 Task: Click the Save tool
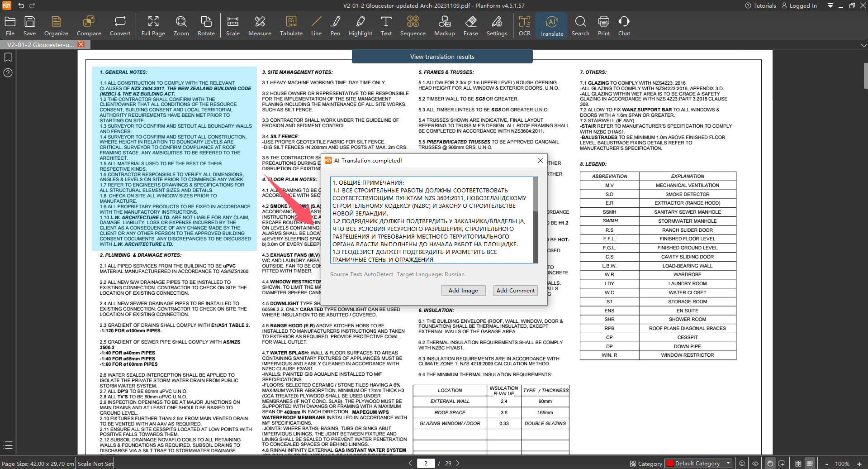tap(29, 26)
